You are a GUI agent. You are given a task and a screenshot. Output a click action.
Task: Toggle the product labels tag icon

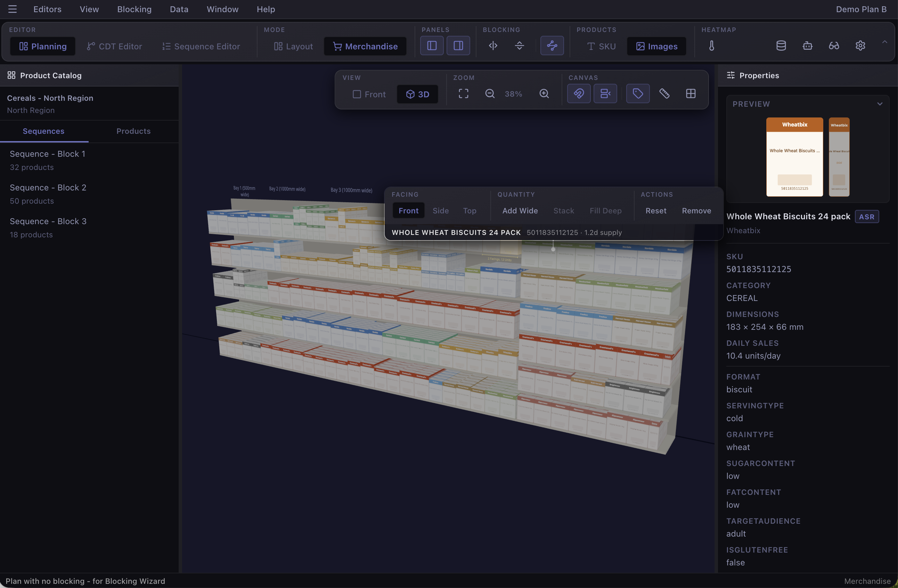[x=637, y=93]
